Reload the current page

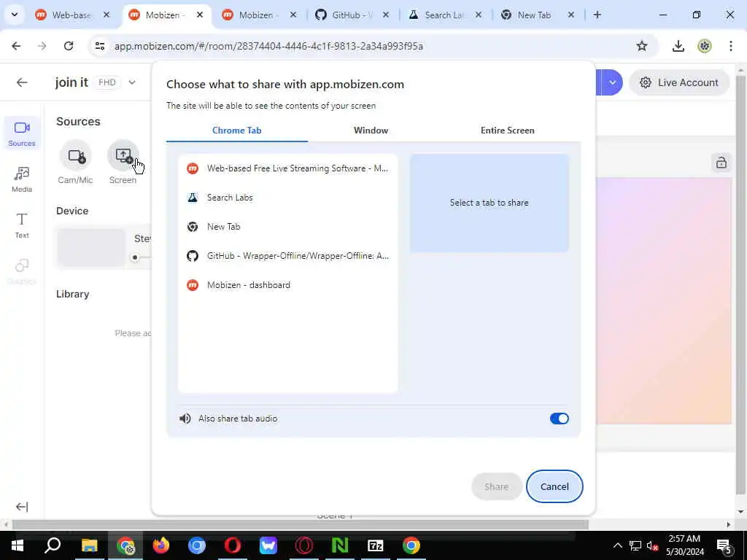[x=69, y=46]
